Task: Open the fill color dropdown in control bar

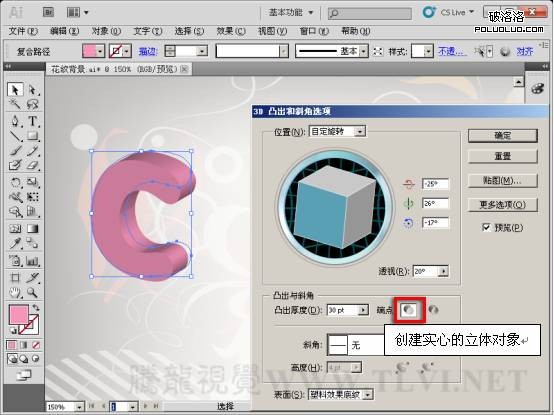Action: 100,52
